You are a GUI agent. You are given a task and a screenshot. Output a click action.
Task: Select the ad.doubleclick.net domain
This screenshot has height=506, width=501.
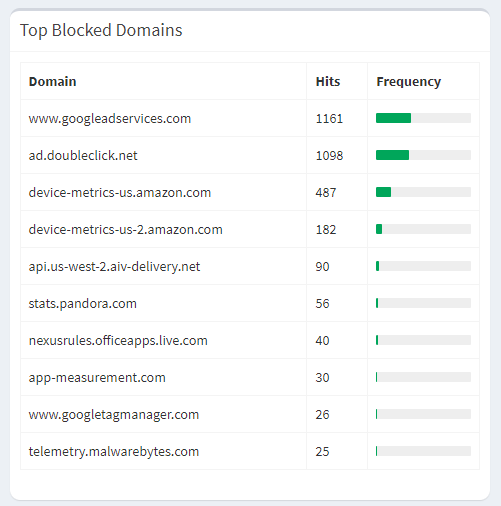(83, 155)
